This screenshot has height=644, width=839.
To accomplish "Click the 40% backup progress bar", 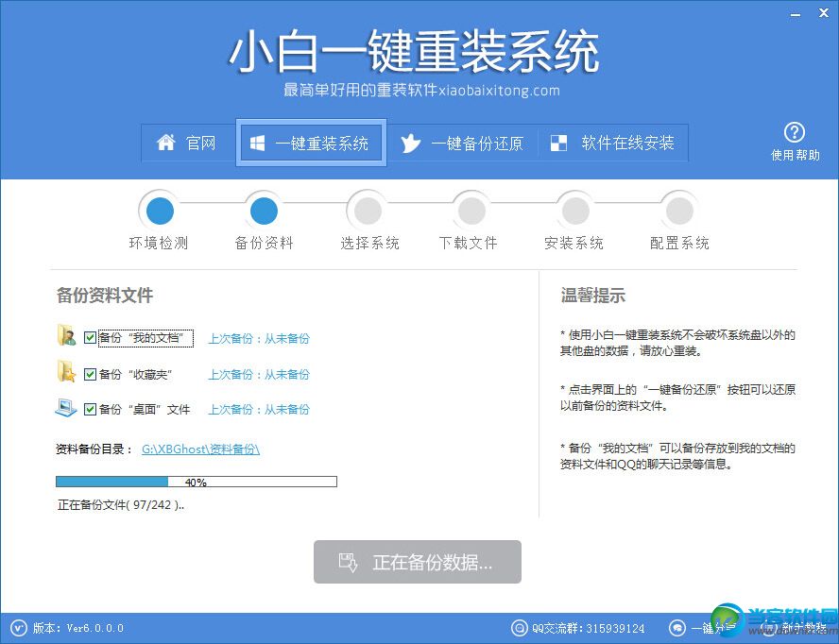I will tap(197, 482).
